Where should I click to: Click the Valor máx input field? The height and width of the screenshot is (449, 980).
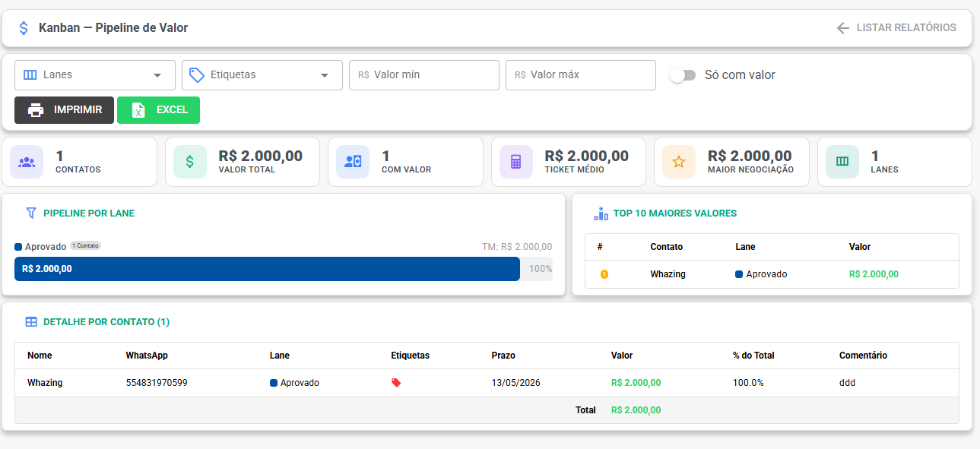coord(581,75)
